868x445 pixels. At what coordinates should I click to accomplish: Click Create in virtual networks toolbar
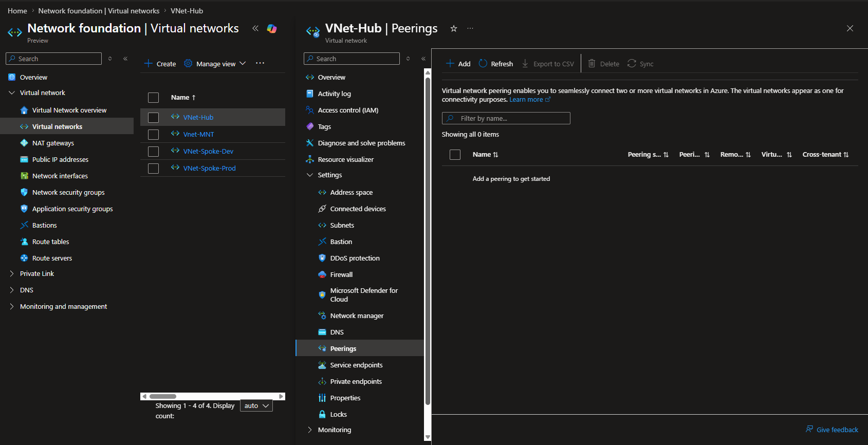(x=160, y=64)
